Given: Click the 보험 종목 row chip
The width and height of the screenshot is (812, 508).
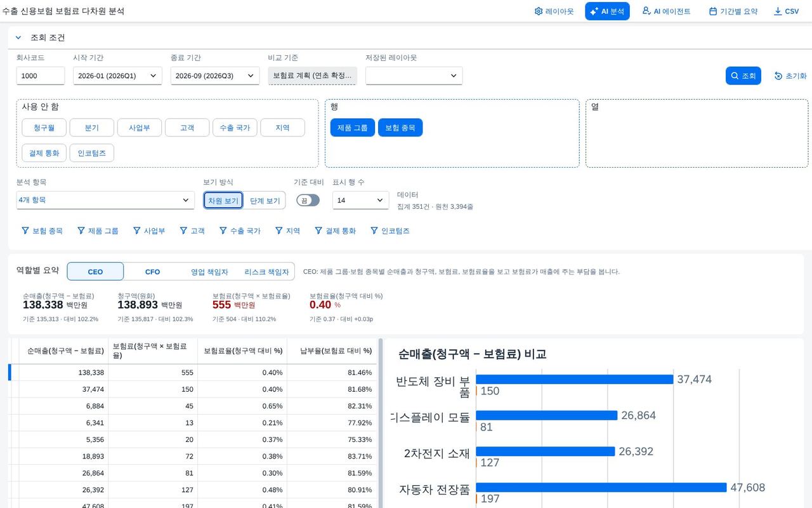Looking at the screenshot, I should 400,128.
